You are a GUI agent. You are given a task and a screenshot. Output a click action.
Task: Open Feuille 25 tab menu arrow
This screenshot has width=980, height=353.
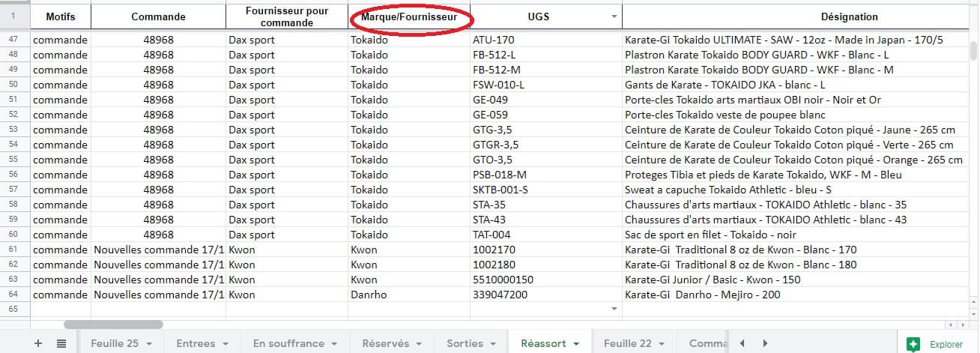pyautogui.click(x=150, y=344)
